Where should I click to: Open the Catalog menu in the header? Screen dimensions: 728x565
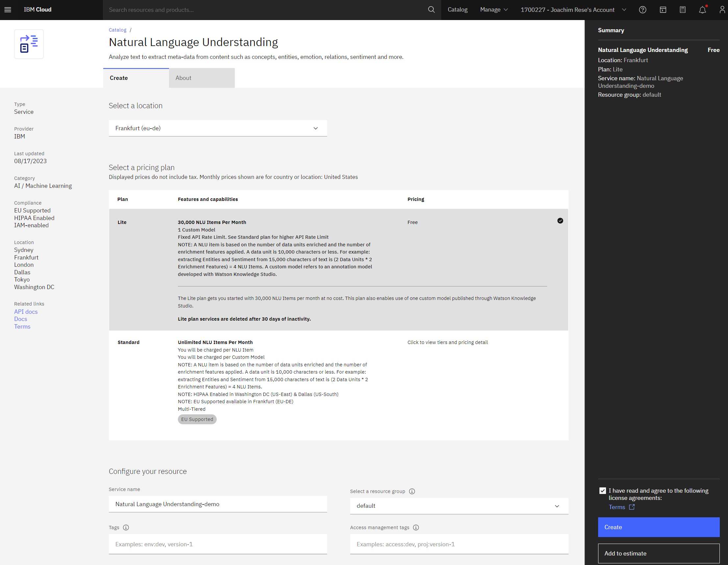pos(457,10)
